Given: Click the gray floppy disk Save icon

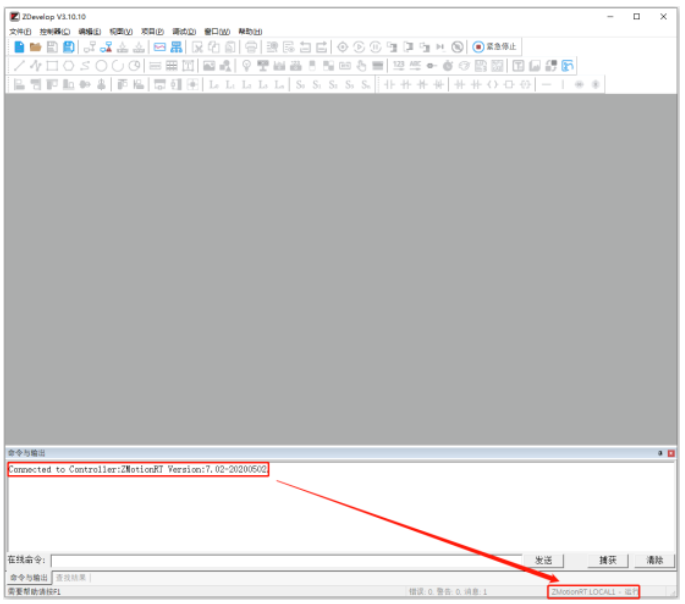Looking at the screenshot, I should coord(52,47).
